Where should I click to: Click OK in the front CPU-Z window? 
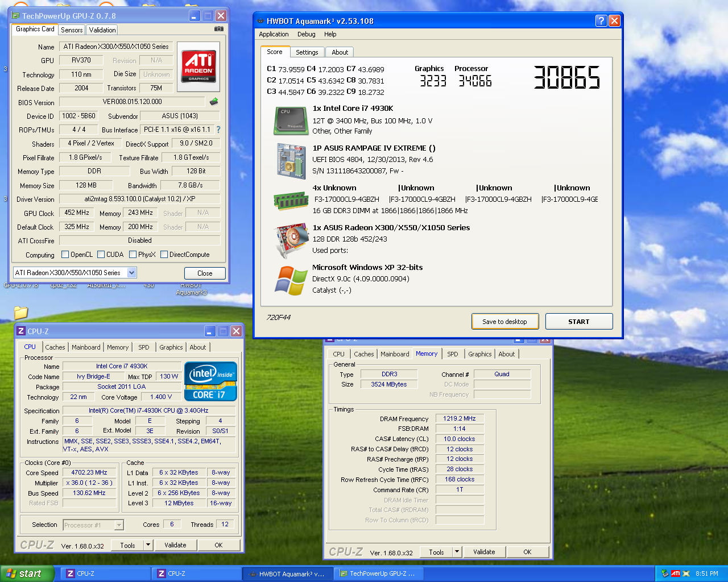(x=218, y=545)
